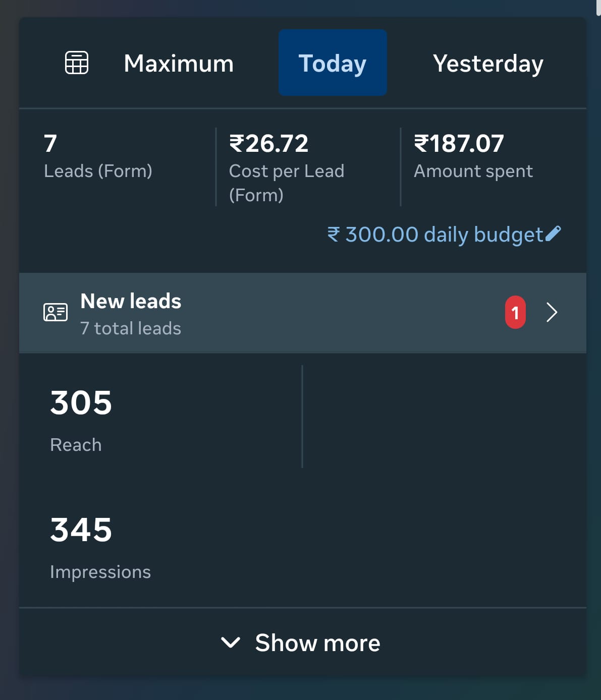Click the pencil edit icon beside daily budget
The height and width of the screenshot is (700, 601).
(x=553, y=234)
